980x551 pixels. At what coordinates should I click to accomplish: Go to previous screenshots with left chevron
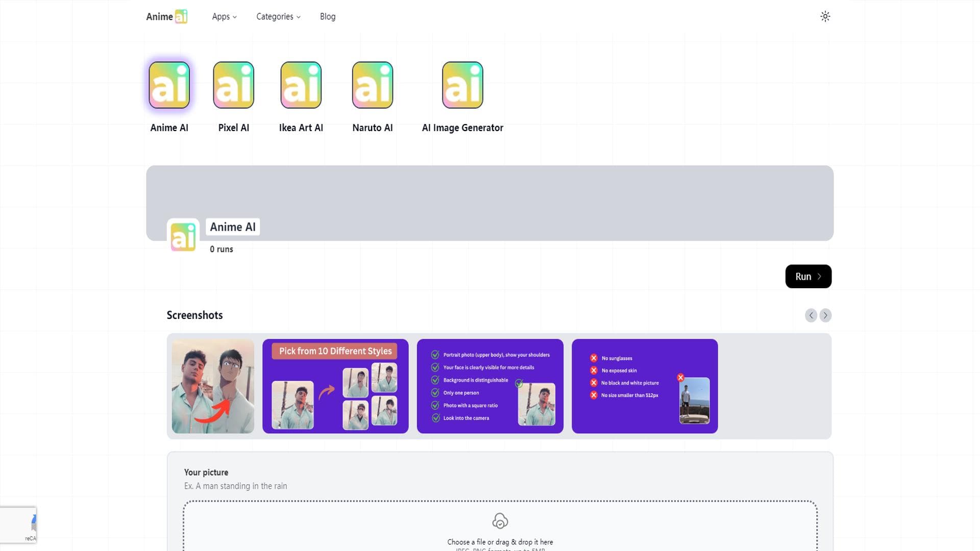(x=811, y=315)
